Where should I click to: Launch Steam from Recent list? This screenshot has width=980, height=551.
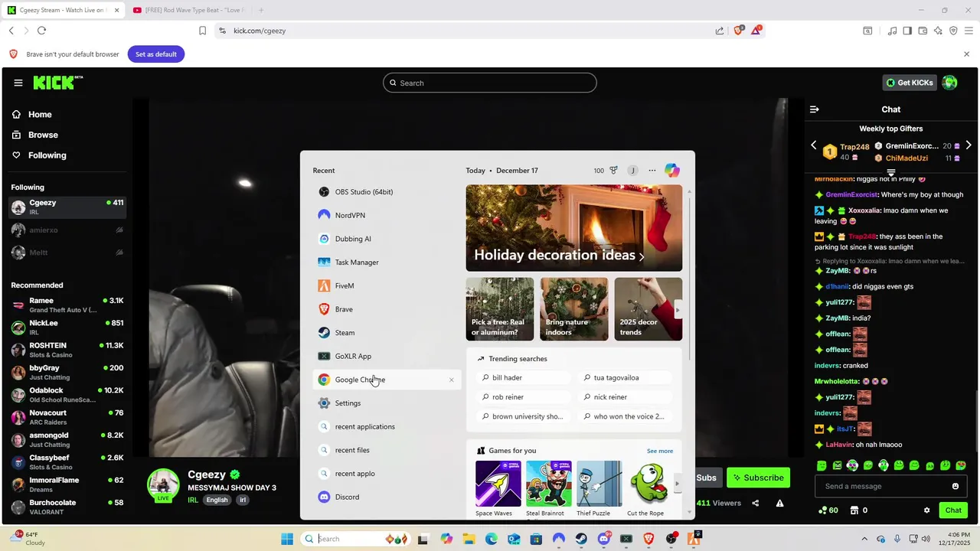(387, 333)
